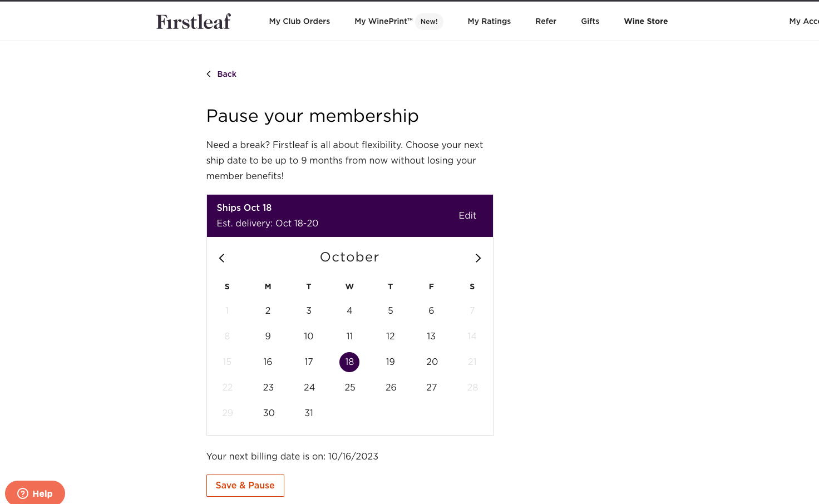Viewport: 819px width, 504px height.
Task: Click the Ships Oct 18 header banner
Action: click(x=244, y=207)
